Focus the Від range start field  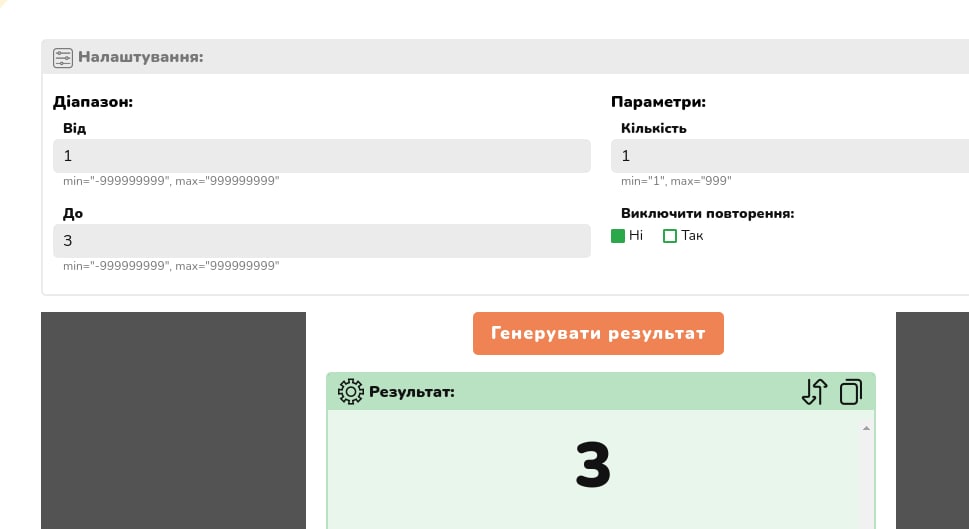tap(321, 156)
